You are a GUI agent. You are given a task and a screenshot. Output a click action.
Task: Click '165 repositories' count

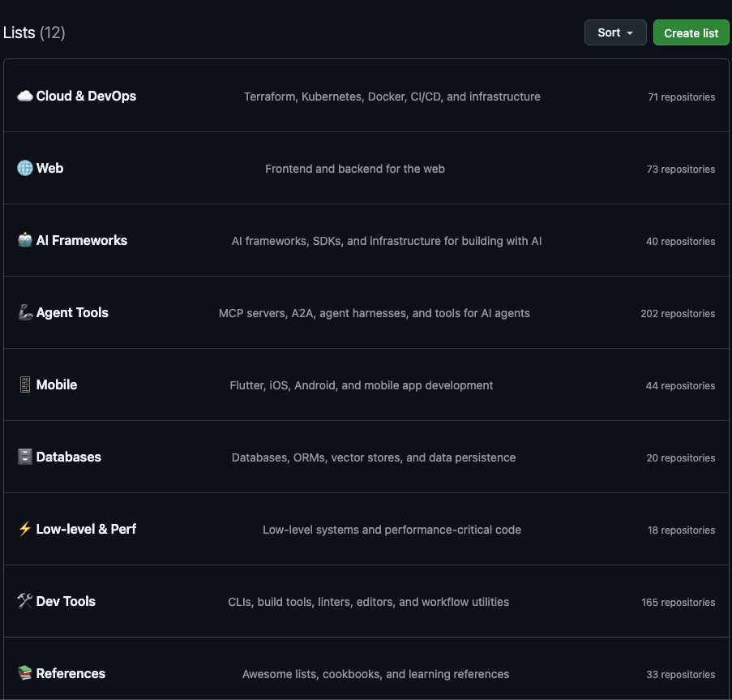678,603
